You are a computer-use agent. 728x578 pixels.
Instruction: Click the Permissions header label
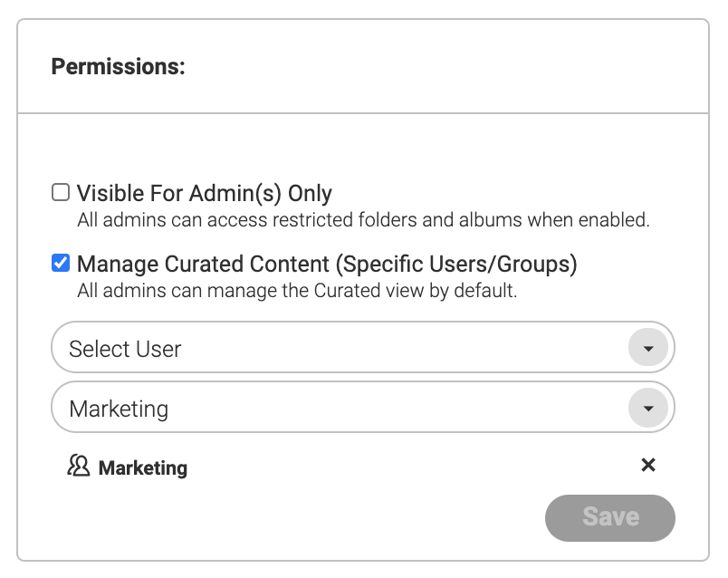pos(118,66)
